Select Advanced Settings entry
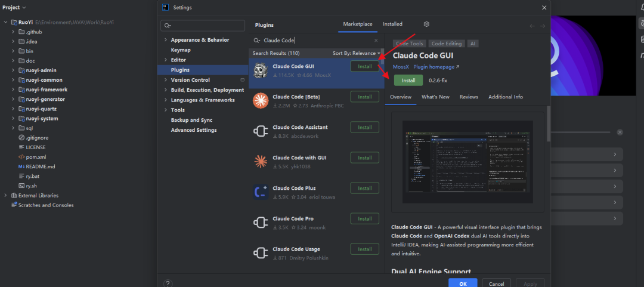The height and width of the screenshot is (287, 644). click(x=194, y=130)
